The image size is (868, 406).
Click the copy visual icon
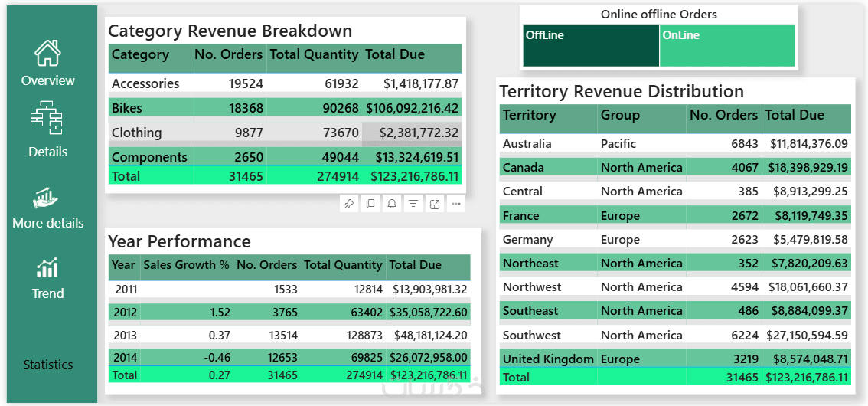[370, 204]
